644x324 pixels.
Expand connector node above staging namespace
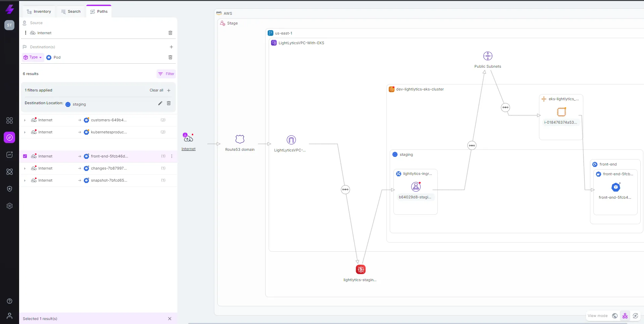(472, 145)
